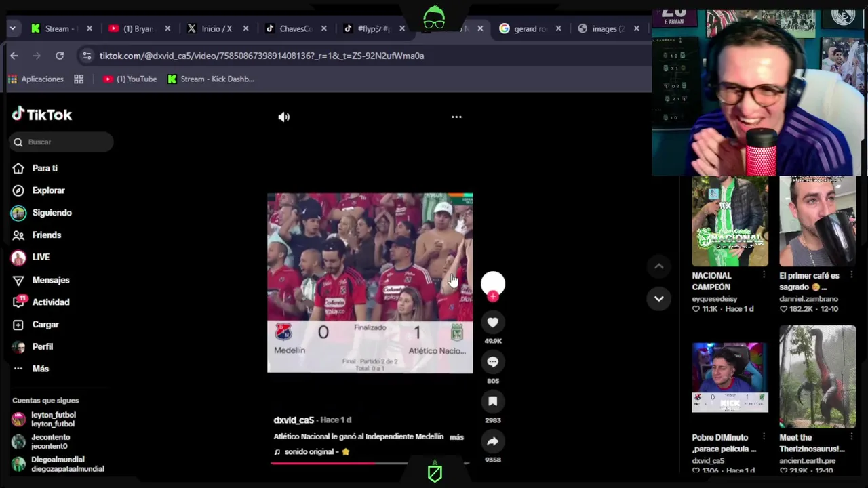This screenshot has width=868, height=488.
Task: Switch to the YouTube Bryan tab
Action: click(x=139, y=28)
